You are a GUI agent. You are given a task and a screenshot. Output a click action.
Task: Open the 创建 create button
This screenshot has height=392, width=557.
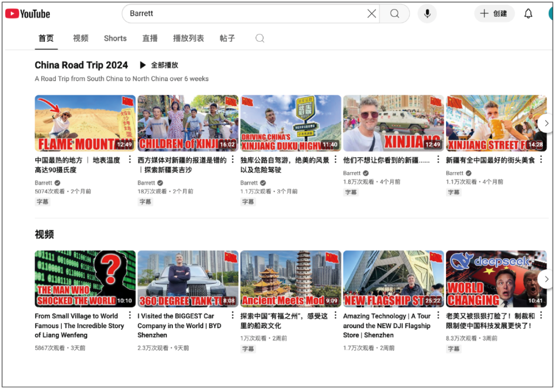coord(494,13)
